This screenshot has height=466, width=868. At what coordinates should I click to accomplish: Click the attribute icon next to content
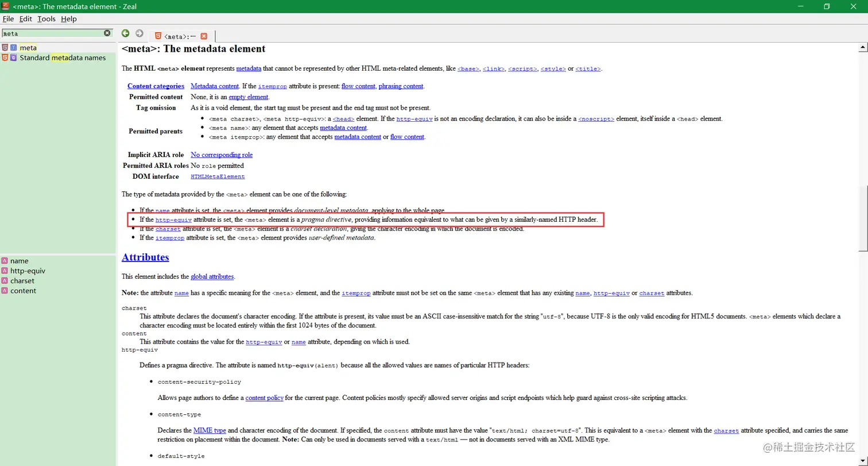5,291
